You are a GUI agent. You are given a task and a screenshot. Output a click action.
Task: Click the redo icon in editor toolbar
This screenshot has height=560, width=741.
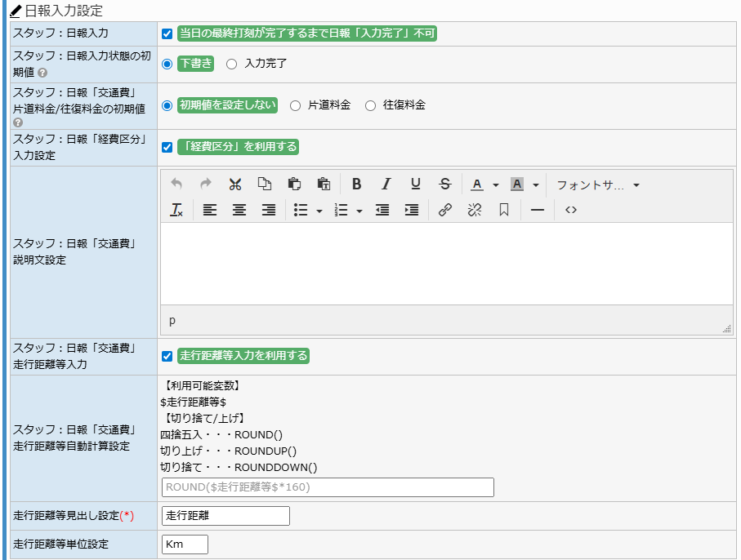[x=206, y=184]
